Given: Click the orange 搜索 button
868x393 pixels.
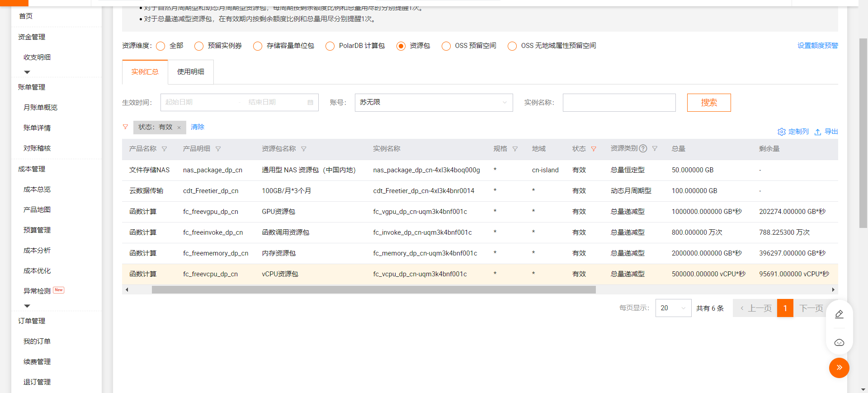Looking at the screenshot, I should click(709, 103).
